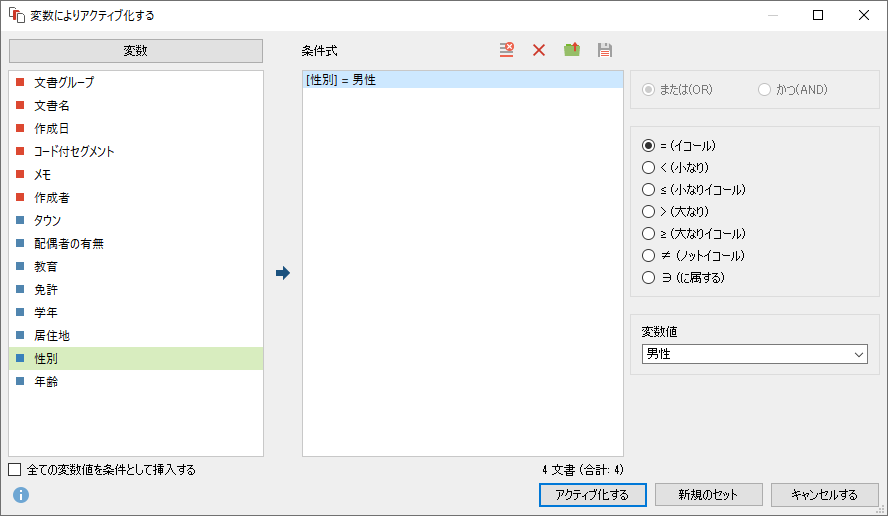Select the ∋ (に属する) operator
Screen dimensions: 888x516
(683, 278)
